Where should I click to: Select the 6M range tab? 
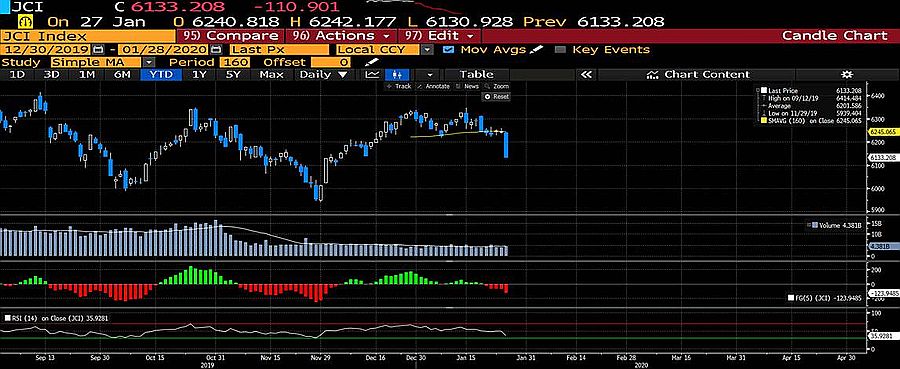122,75
